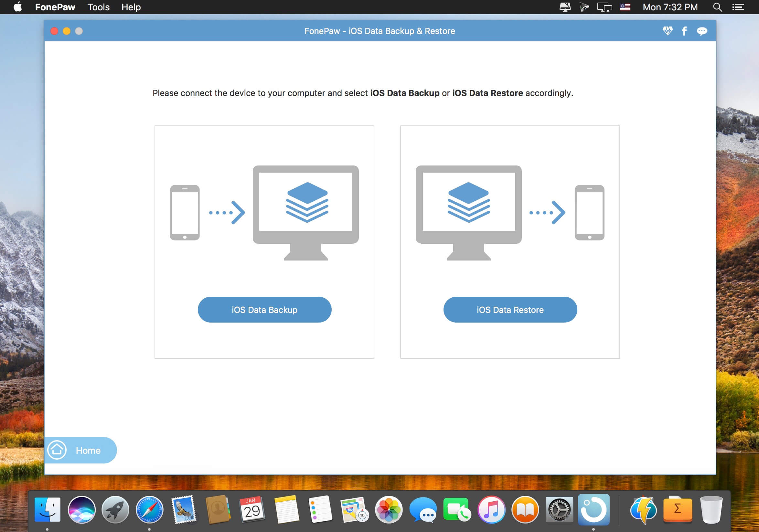Start iOS Data Restore
759x532 pixels.
510,310
